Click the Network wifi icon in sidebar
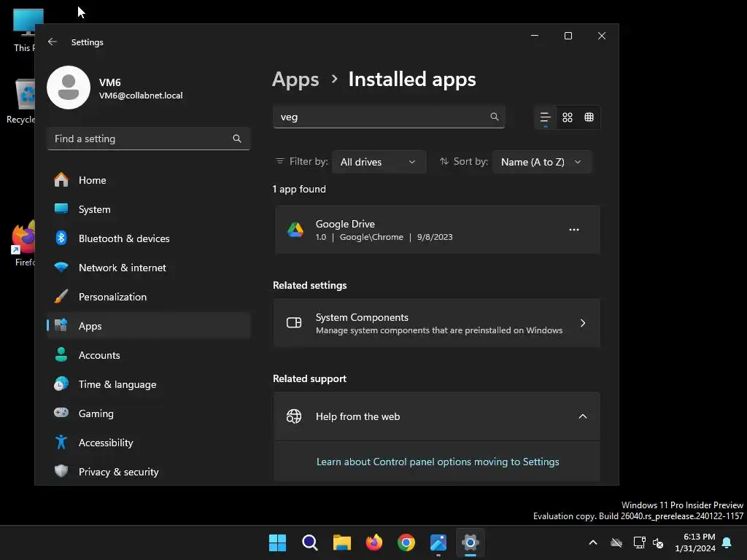Viewport: 747px width, 560px height. coord(61,267)
